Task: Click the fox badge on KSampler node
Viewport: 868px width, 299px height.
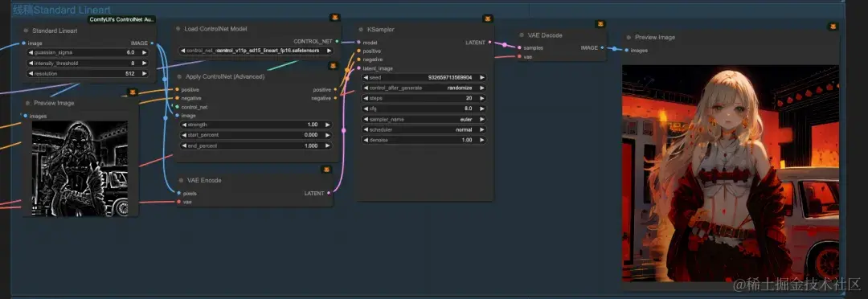Action: tap(488, 18)
